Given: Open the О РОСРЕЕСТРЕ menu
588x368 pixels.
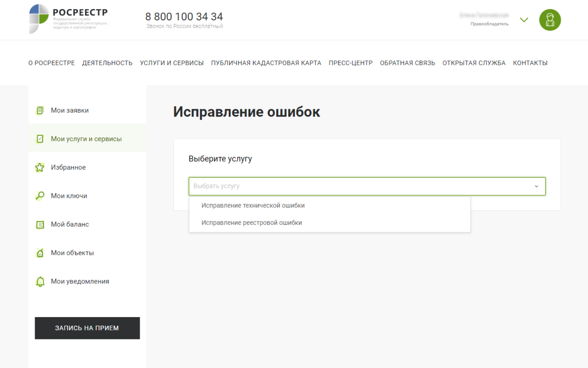Looking at the screenshot, I should click(51, 63).
